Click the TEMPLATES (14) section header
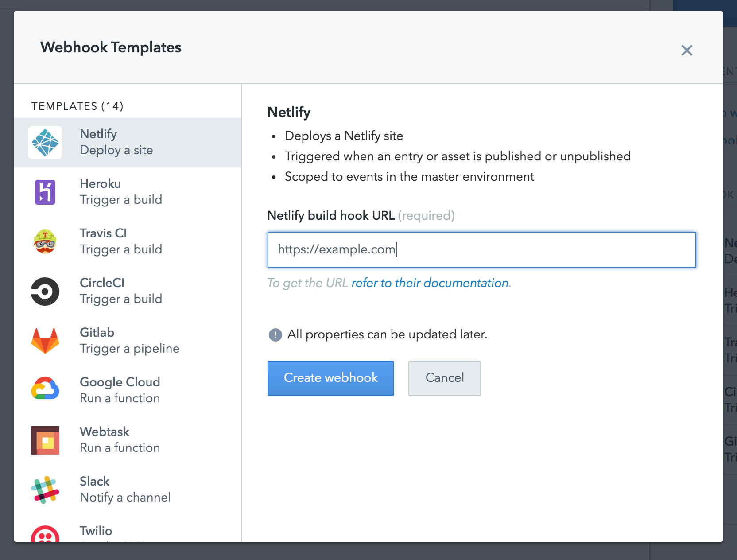The height and width of the screenshot is (560, 737). [x=77, y=106]
